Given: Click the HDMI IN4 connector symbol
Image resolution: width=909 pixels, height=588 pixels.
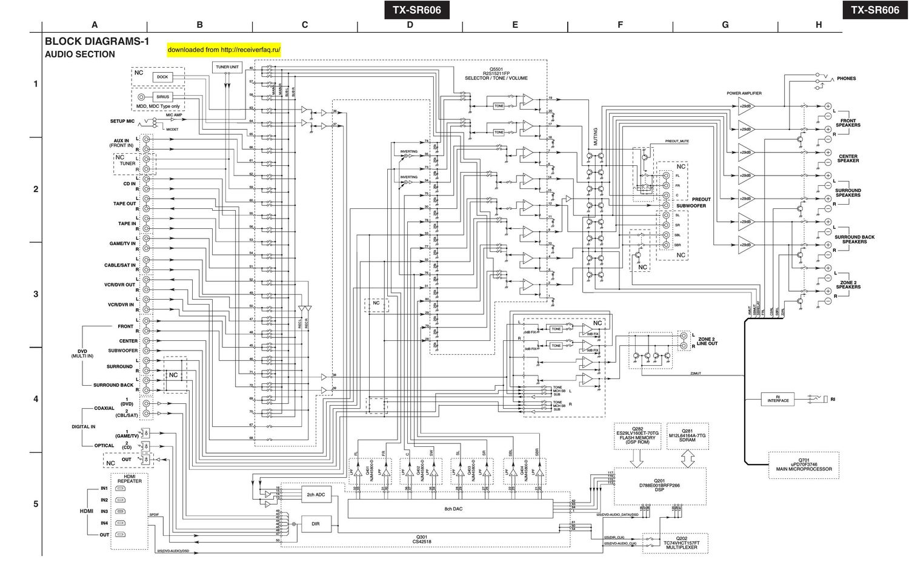Looking at the screenshot, I should click(x=121, y=523).
